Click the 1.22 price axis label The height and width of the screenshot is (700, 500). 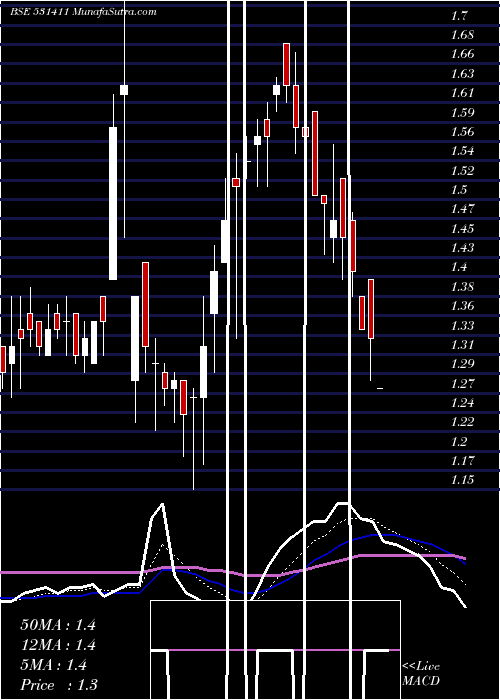pos(462,422)
